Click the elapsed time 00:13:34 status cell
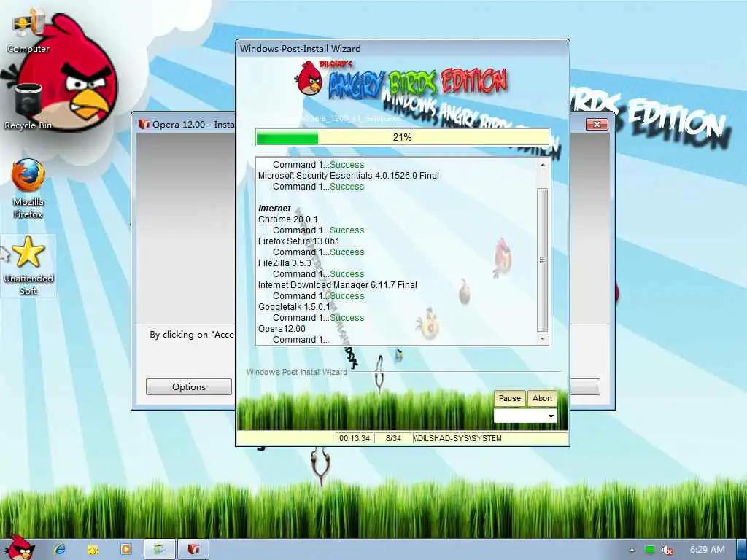 click(x=355, y=438)
